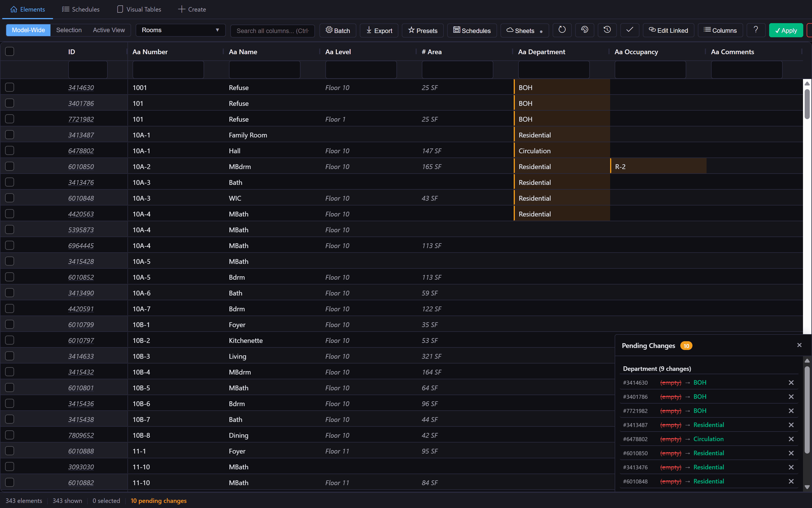Switch scope to Active View
Image resolution: width=812 pixels, height=508 pixels.
[x=109, y=30]
